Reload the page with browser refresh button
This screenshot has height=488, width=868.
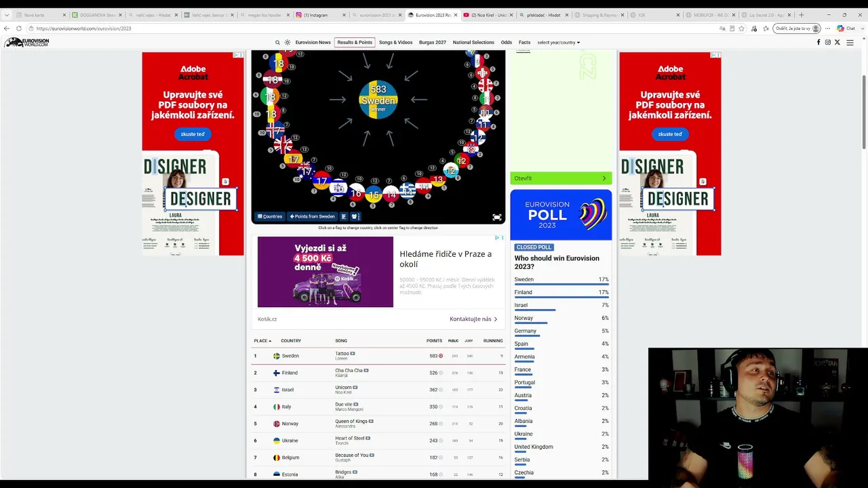click(19, 28)
